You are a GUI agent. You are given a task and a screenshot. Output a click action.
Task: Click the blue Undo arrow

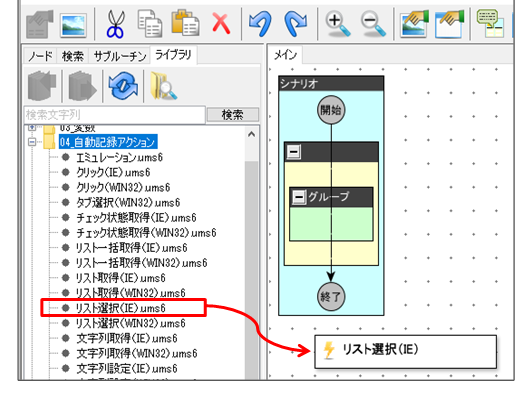coord(260,23)
